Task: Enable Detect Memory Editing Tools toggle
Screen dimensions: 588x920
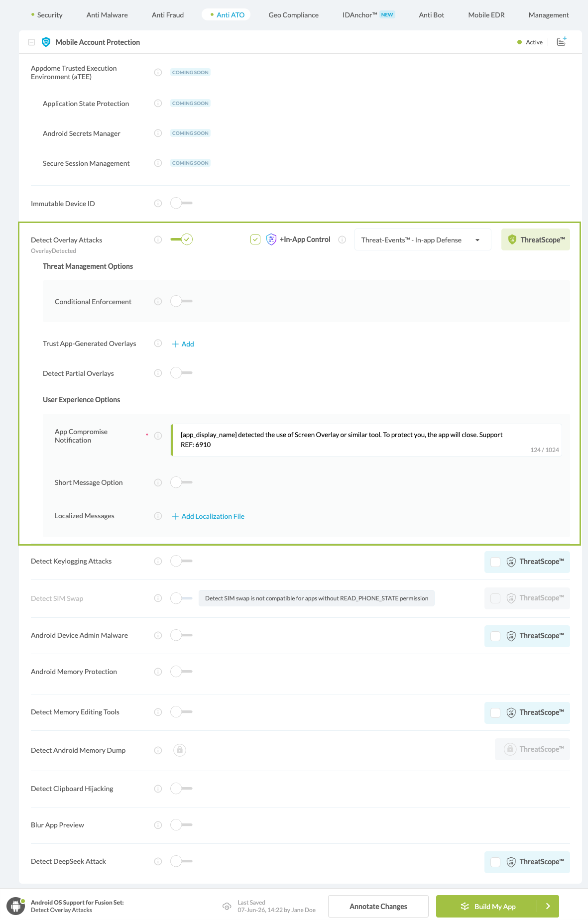Action: click(x=181, y=712)
